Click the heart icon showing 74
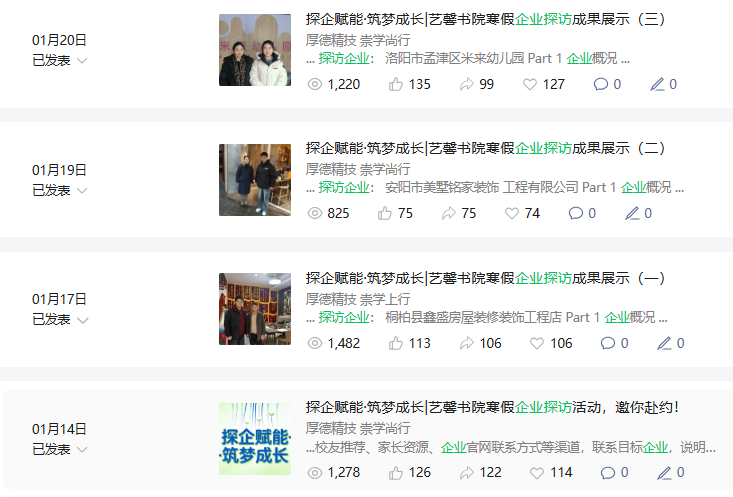This screenshot has height=497, width=733. coord(512,213)
